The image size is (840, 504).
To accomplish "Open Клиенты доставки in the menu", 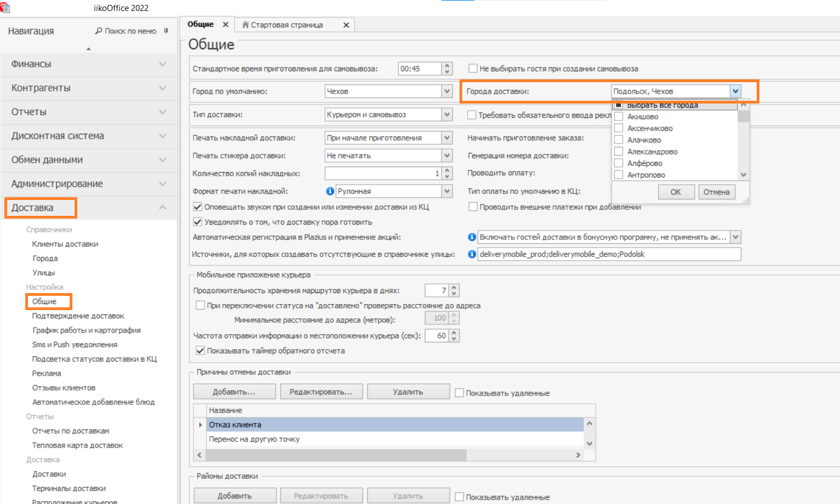I will pyautogui.click(x=65, y=244).
